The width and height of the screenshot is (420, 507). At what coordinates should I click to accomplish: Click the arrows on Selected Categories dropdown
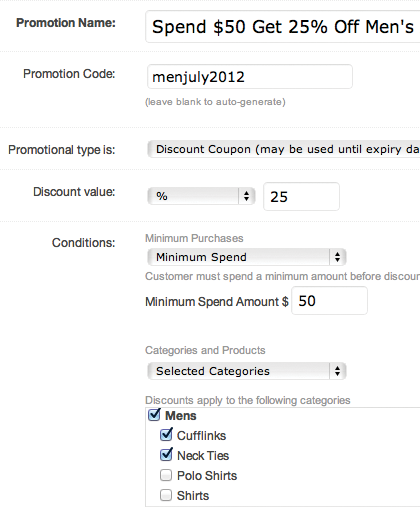337,371
